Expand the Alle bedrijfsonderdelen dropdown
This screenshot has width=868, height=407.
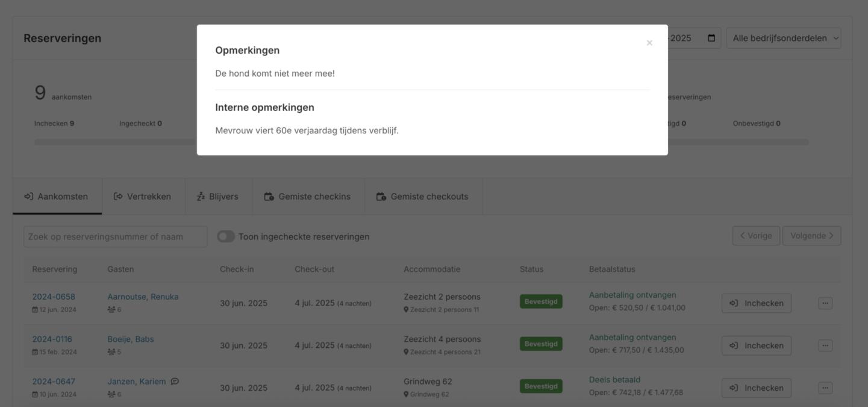click(x=783, y=38)
